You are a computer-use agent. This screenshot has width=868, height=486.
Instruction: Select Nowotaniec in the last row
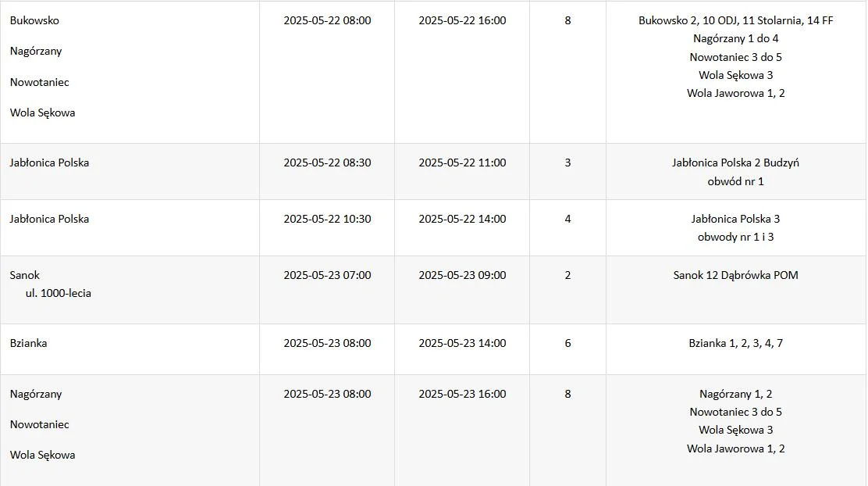tap(39, 424)
